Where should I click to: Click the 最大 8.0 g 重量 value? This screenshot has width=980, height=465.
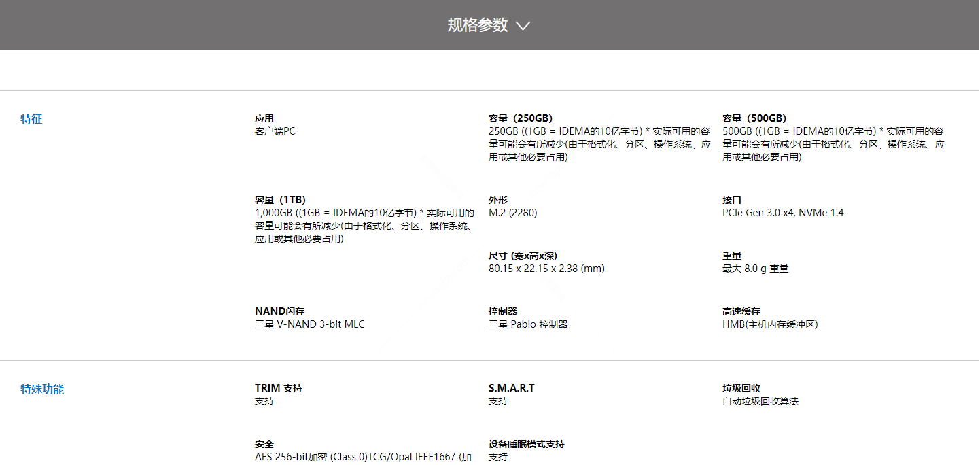pyautogui.click(x=756, y=269)
